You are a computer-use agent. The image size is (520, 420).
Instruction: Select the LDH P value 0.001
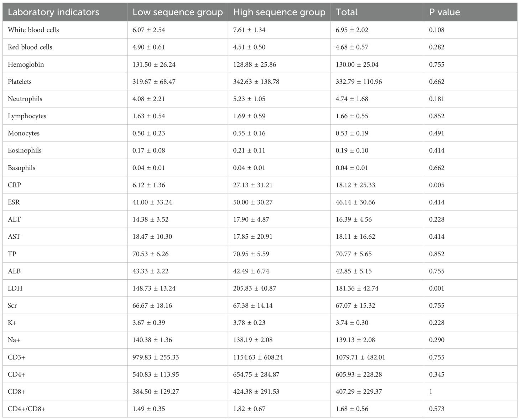(x=437, y=288)
